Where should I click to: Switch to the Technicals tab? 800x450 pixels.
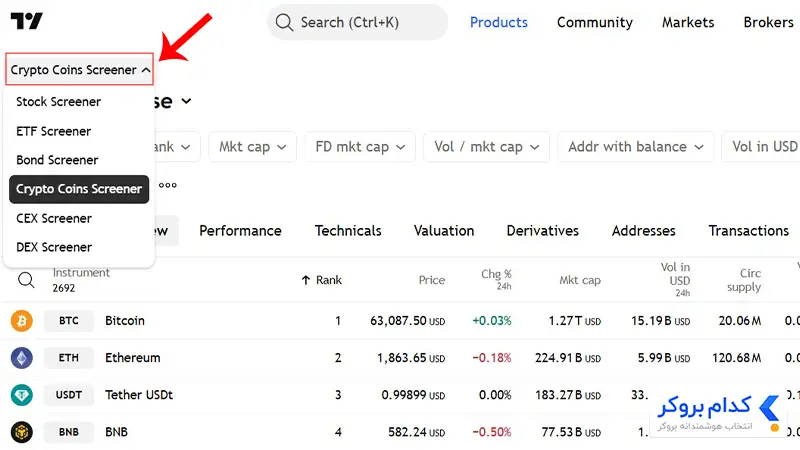[348, 231]
